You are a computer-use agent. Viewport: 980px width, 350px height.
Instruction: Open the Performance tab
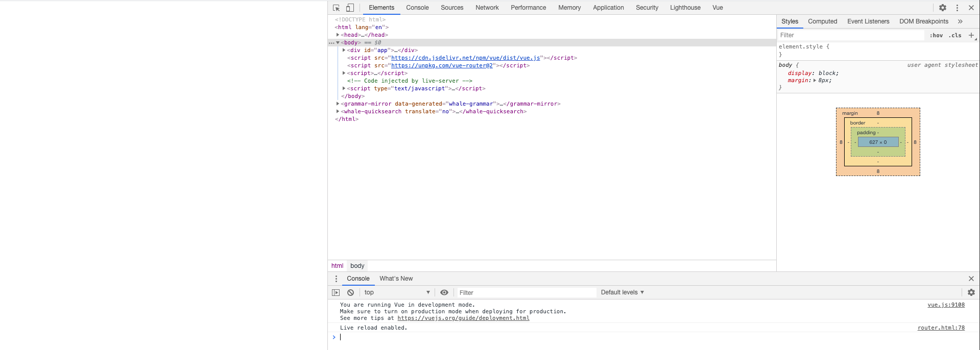point(529,8)
